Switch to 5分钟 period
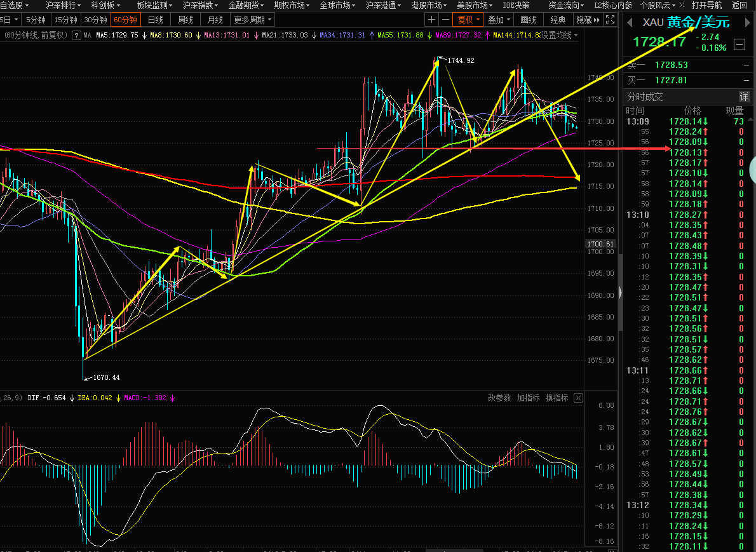756x552 pixels. coord(36,20)
